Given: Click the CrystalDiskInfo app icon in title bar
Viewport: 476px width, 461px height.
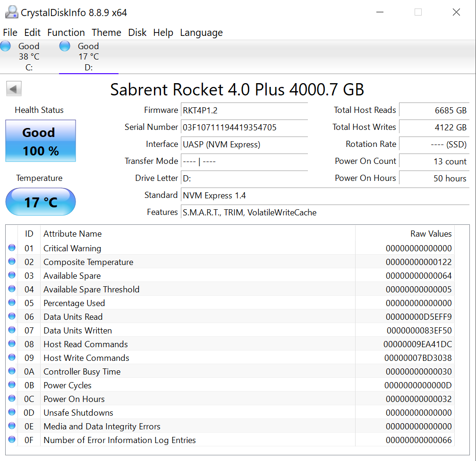Looking at the screenshot, I should click(11, 12).
